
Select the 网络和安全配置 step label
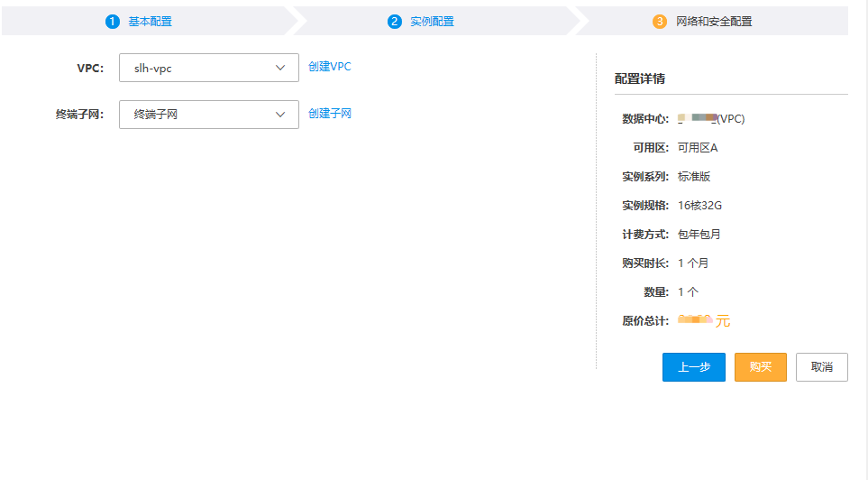pos(714,22)
